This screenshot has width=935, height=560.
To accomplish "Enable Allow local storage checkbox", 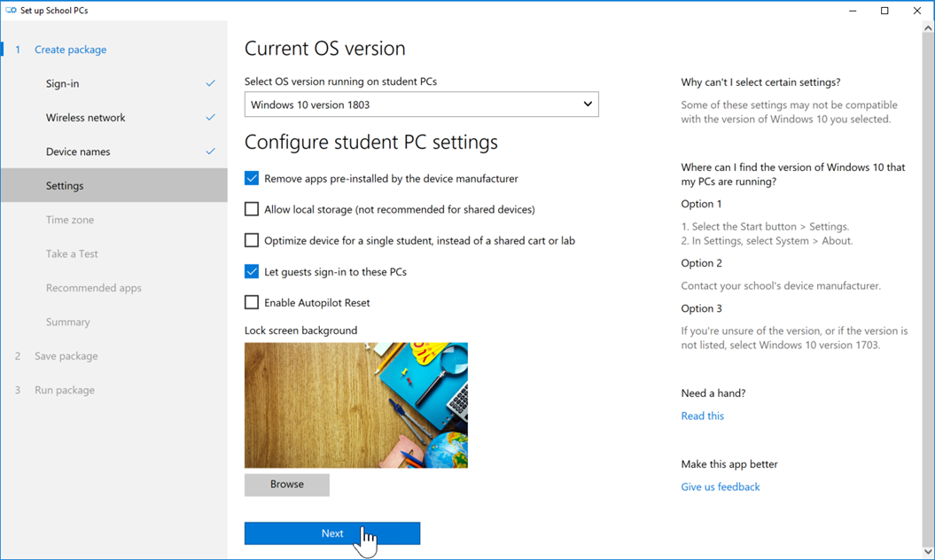I will (x=252, y=209).
